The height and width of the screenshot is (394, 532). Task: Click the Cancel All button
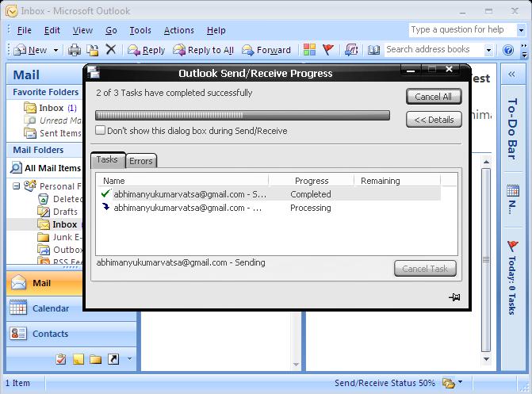coord(434,97)
